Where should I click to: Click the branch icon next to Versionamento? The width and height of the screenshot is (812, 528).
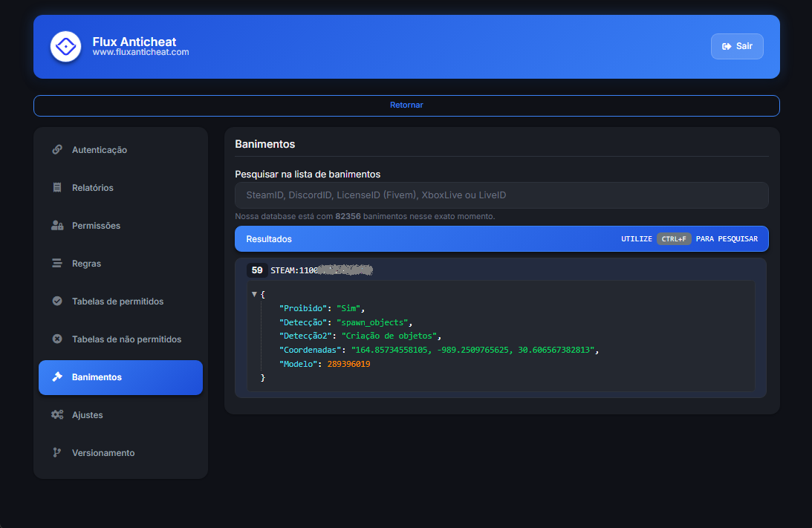pyautogui.click(x=57, y=452)
